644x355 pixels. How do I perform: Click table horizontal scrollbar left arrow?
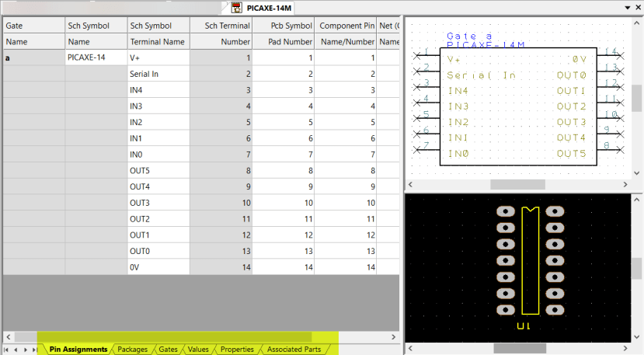click(9, 337)
